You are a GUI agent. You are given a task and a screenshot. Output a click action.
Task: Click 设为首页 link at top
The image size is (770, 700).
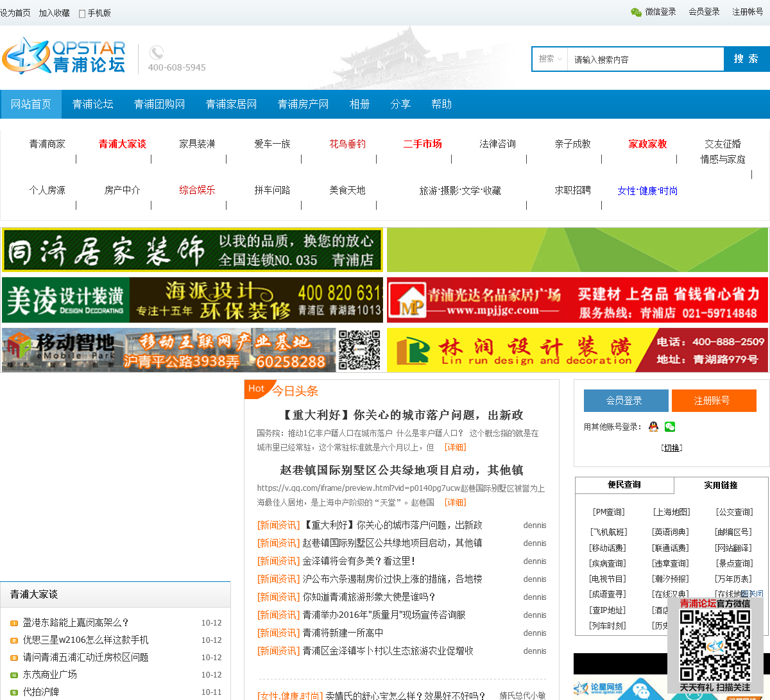tap(15, 13)
